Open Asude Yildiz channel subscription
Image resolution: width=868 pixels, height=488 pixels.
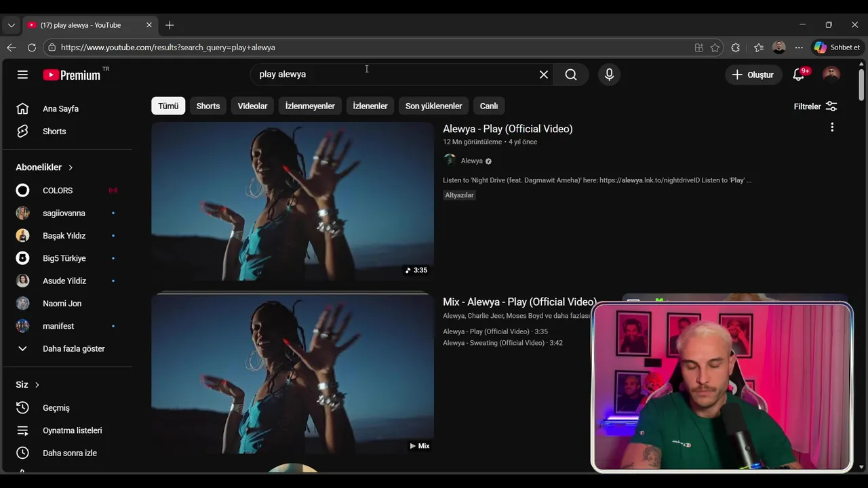pyautogui.click(x=66, y=281)
